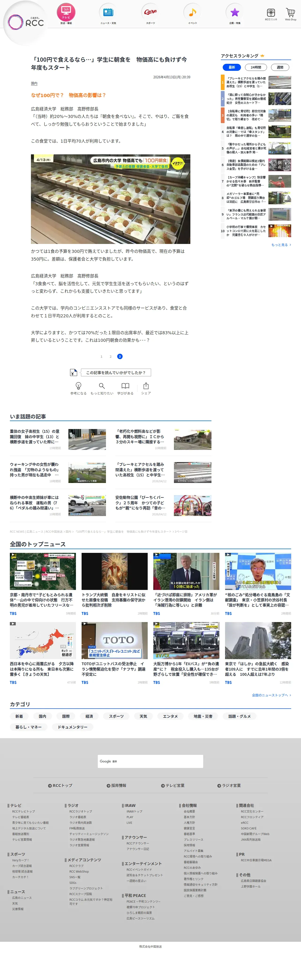
Task: Select the 最新 ranking tab
Action: [x=232, y=67]
